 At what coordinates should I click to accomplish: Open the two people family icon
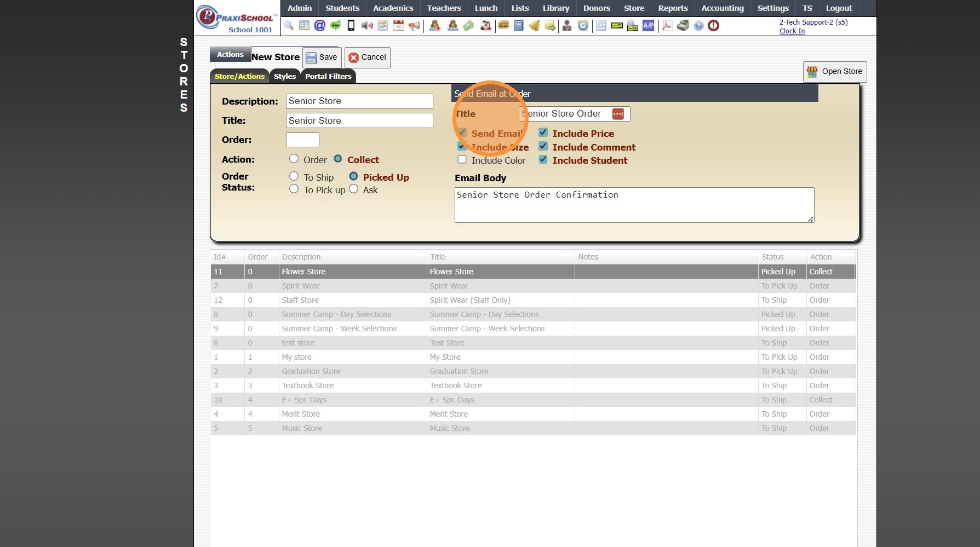click(485, 26)
